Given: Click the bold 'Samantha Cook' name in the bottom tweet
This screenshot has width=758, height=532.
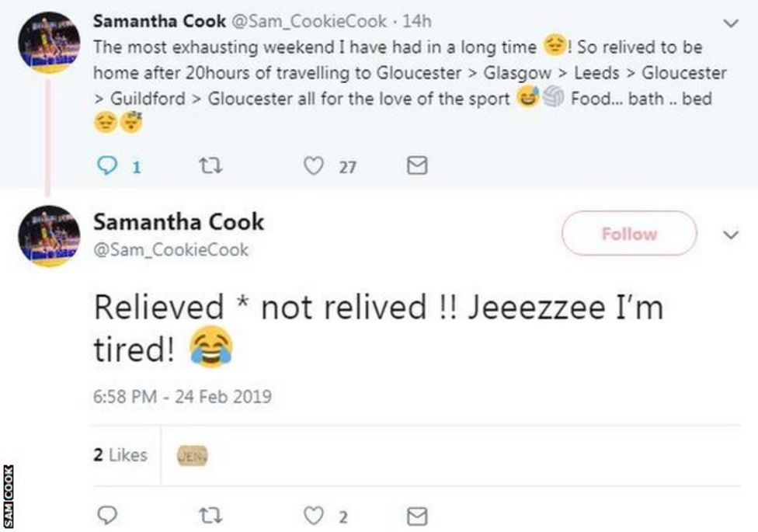Looking at the screenshot, I should tap(179, 222).
